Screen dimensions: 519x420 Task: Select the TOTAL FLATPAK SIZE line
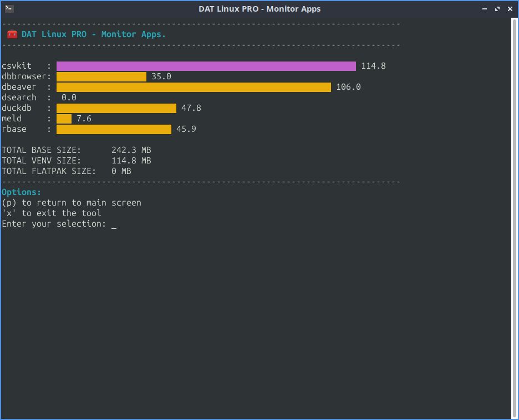click(67, 171)
